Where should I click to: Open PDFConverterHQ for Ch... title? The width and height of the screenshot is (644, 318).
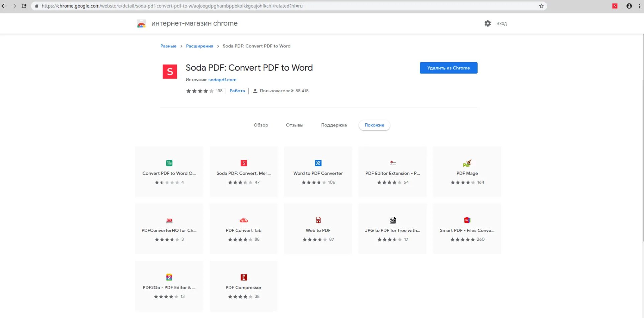(169, 230)
